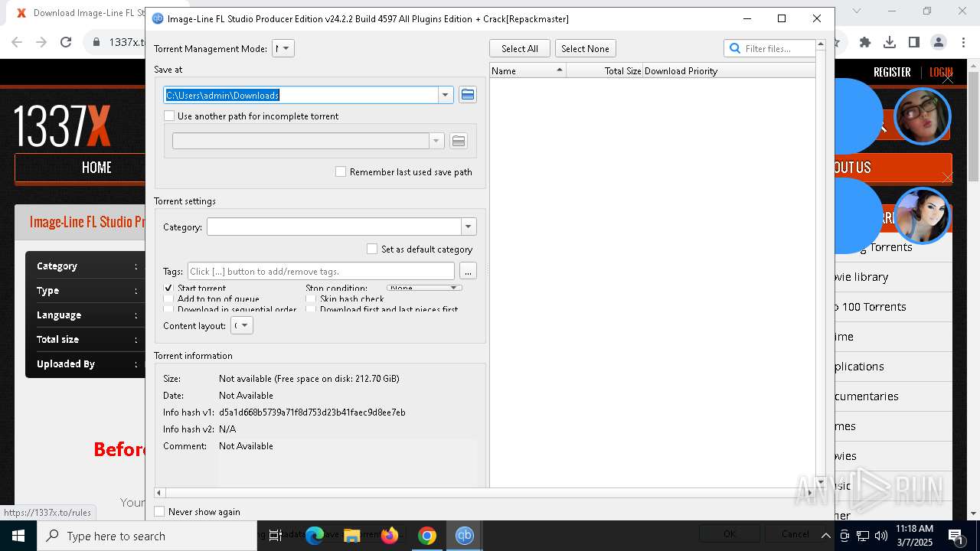980x551 pixels.
Task: Click the file list scrollbar up arrow
Action: coord(820,44)
